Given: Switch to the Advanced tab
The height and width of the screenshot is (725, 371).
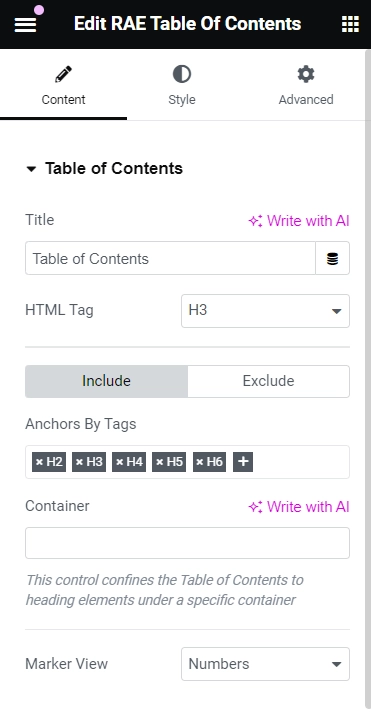Looking at the screenshot, I should (306, 86).
